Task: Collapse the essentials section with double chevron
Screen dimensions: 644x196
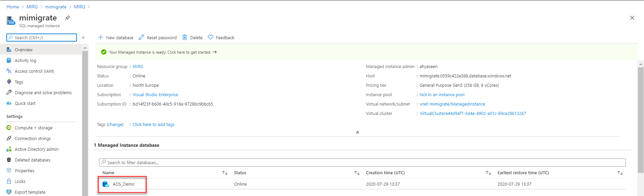Action: pos(358,132)
